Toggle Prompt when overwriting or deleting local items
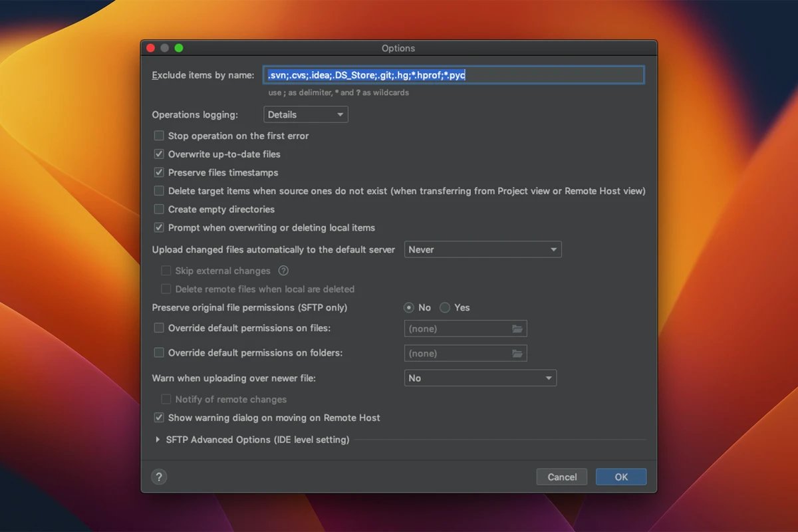Screen dimensions: 798x532 (159, 227)
